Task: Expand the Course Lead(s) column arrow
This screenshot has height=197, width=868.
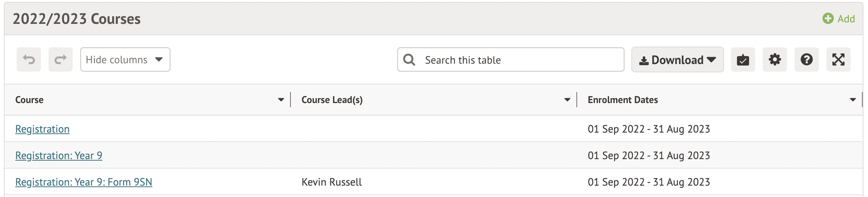Action: (x=567, y=100)
